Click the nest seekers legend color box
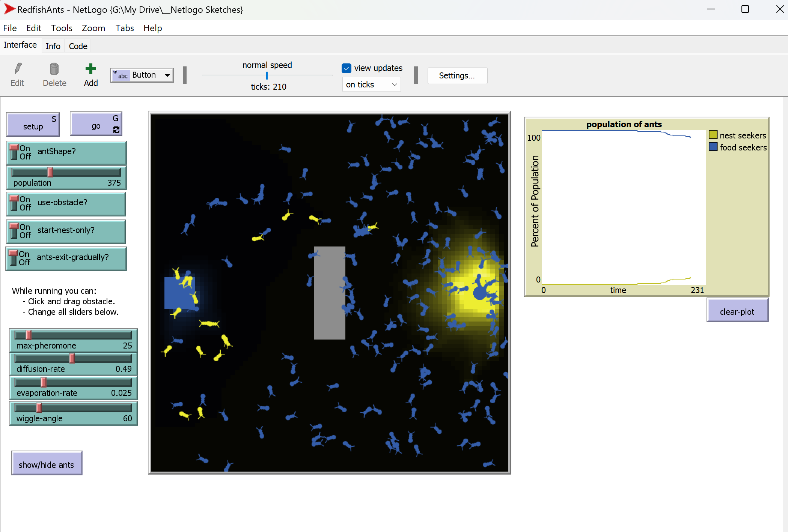Viewport: 788px width, 532px height. pos(713,135)
